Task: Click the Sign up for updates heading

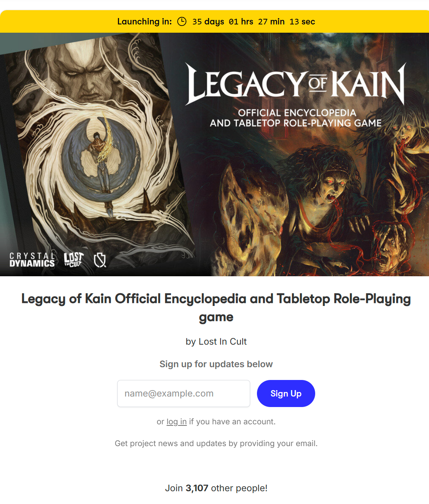Action: click(216, 364)
